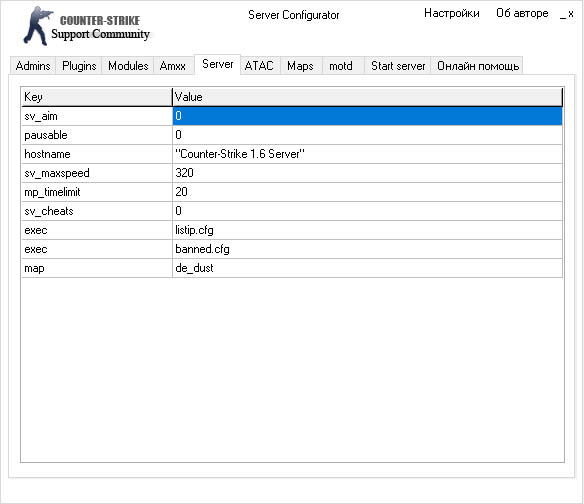Screen dimensions: 584x504
Task: Open the Онлайн помощь tab
Action: [478, 66]
